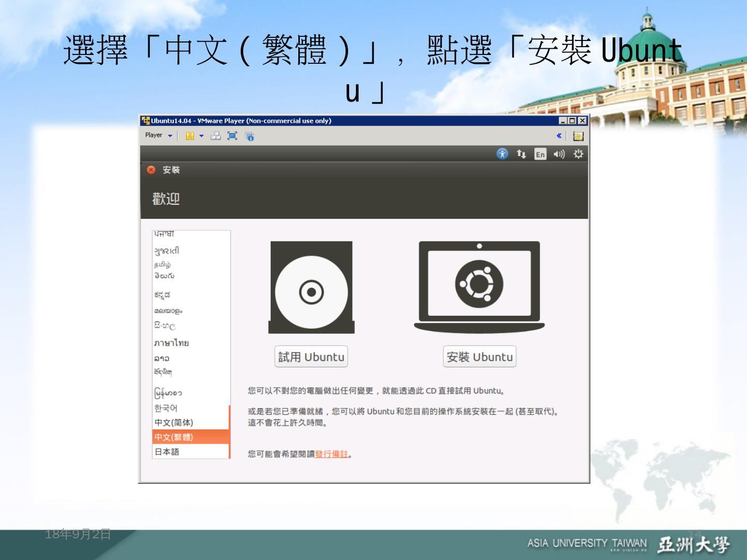Collapse the toolbar with the double-chevron icon
Image resolution: width=747 pixels, height=560 pixels.
(x=559, y=136)
